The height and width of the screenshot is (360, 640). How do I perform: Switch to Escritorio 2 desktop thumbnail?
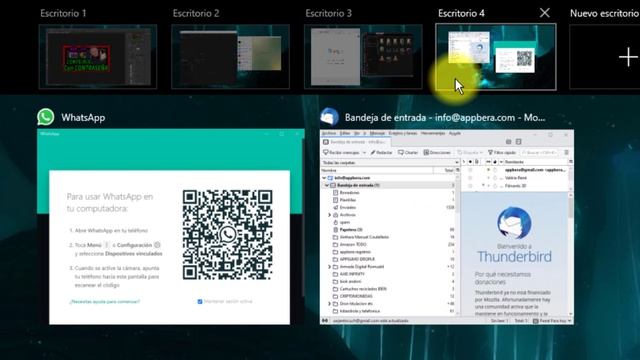(x=231, y=56)
